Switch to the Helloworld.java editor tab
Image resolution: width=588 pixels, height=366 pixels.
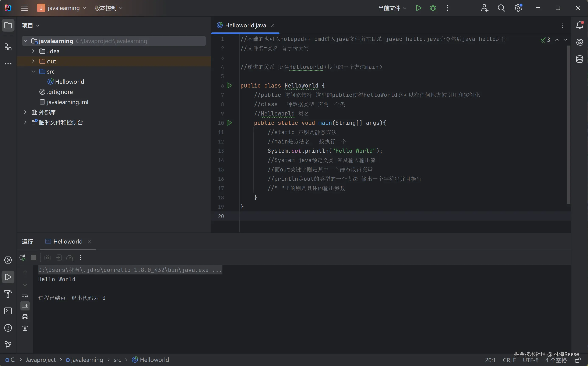coord(245,25)
